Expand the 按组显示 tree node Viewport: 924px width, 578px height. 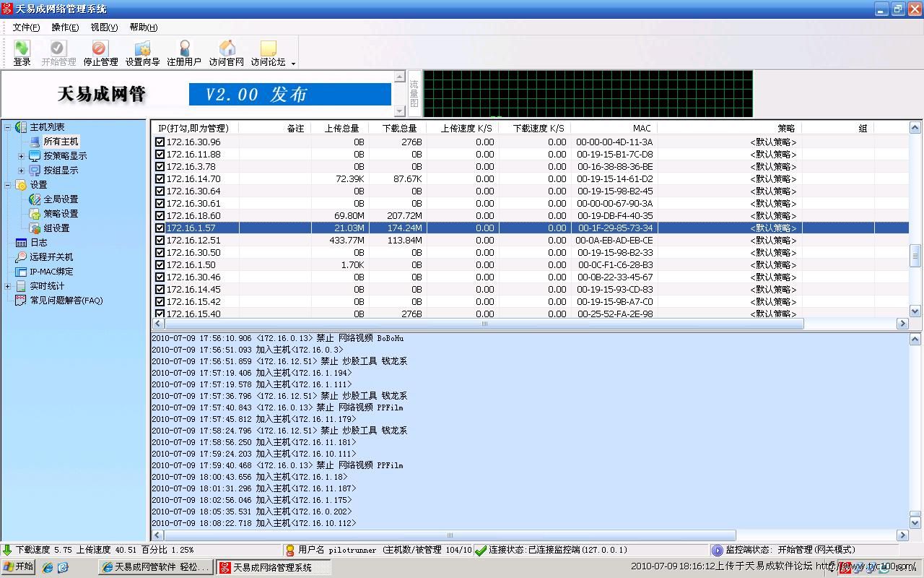pos(21,171)
